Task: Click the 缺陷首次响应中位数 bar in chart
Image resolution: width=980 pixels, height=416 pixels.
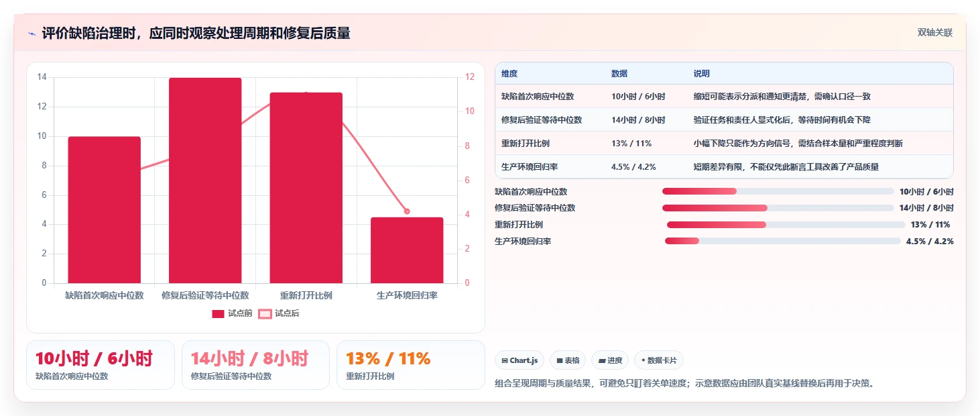Action: [105, 210]
